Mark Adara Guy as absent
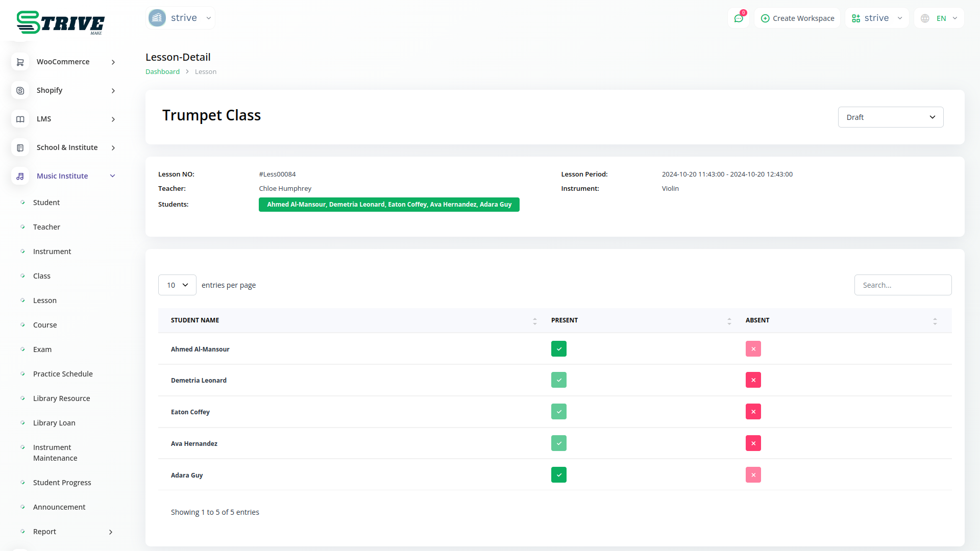This screenshot has height=551, width=980. click(x=753, y=475)
